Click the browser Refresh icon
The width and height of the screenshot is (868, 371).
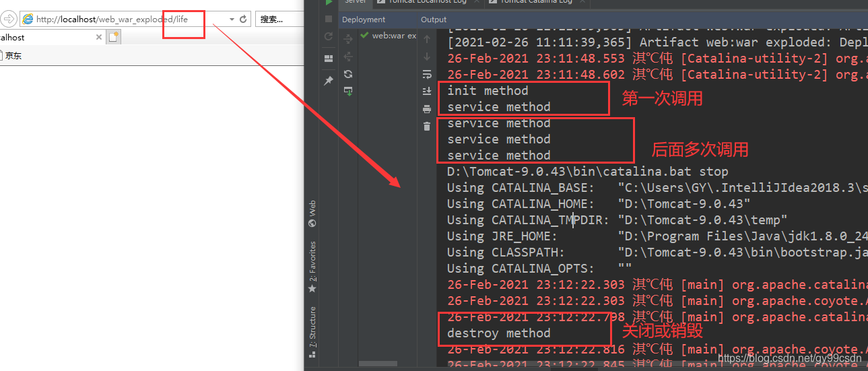(x=243, y=20)
